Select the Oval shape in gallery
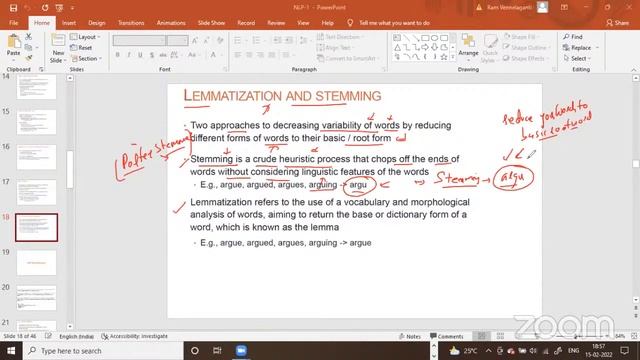Image resolution: width=640 pixels, height=360 pixels. [434, 38]
